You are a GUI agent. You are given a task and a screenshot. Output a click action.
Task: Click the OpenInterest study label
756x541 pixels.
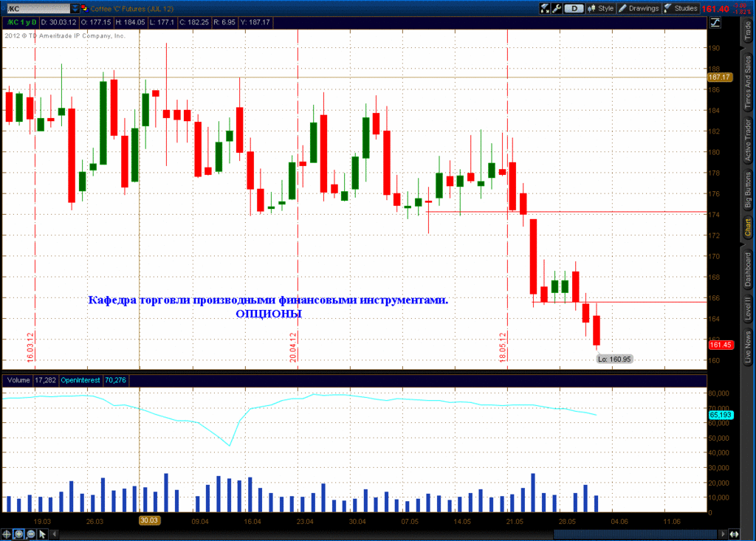tap(80, 380)
